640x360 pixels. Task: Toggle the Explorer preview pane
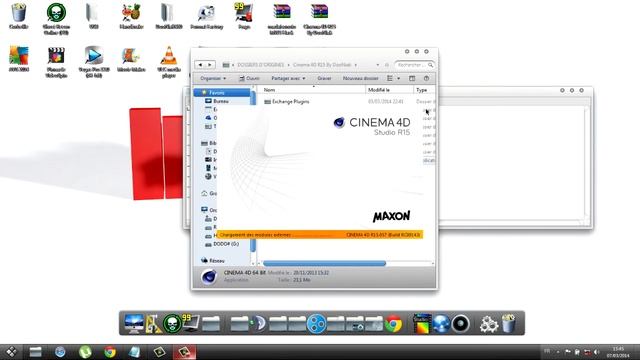(x=412, y=78)
